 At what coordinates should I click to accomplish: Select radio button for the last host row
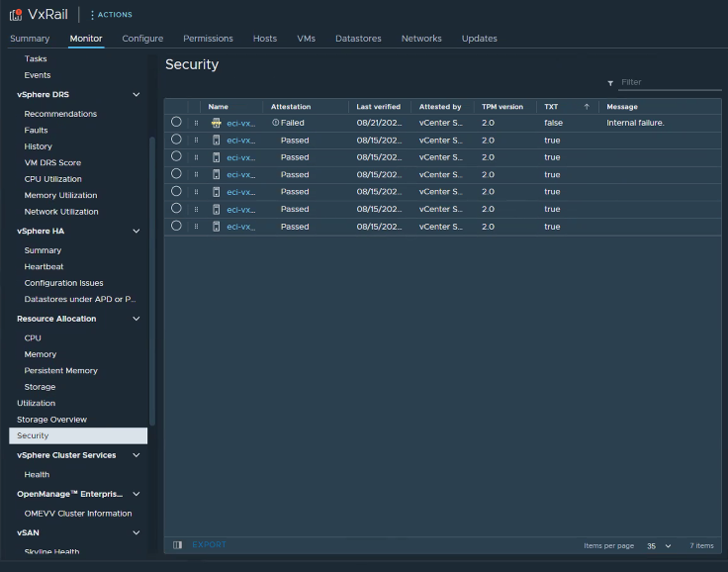click(x=176, y=227)
